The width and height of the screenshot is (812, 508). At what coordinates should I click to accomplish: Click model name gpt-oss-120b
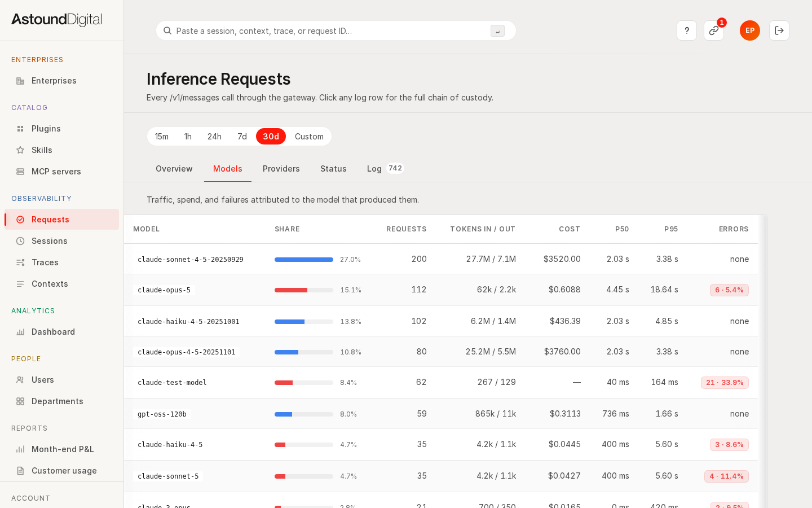162,414
